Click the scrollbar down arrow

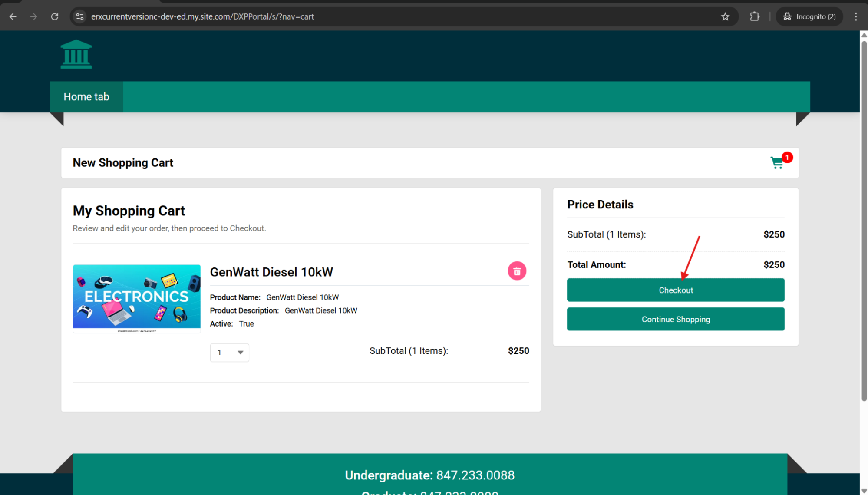864,491
